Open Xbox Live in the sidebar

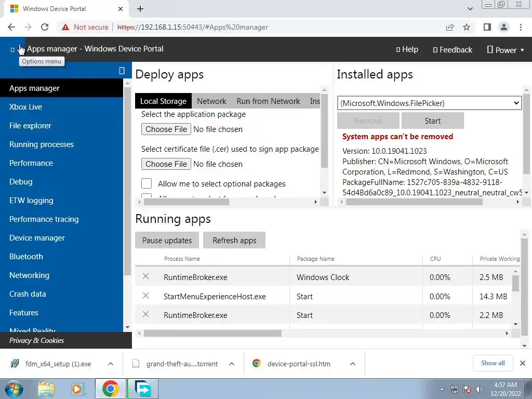(61, 107)
